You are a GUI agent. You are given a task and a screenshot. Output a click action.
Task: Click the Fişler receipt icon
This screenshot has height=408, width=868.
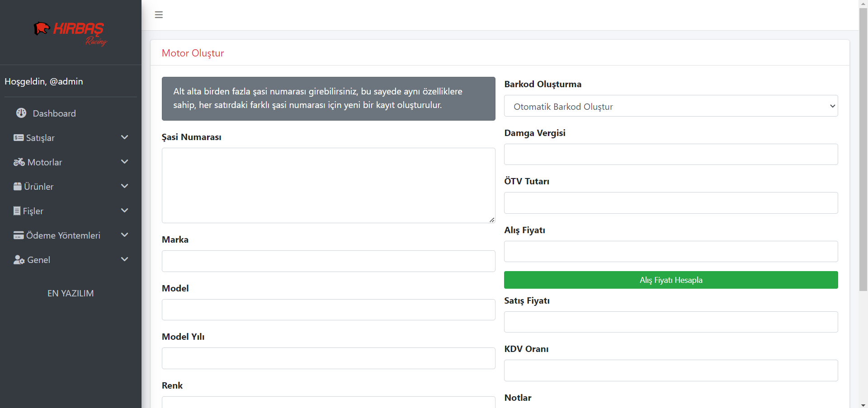pyautogui.click(x=17, y=211)
